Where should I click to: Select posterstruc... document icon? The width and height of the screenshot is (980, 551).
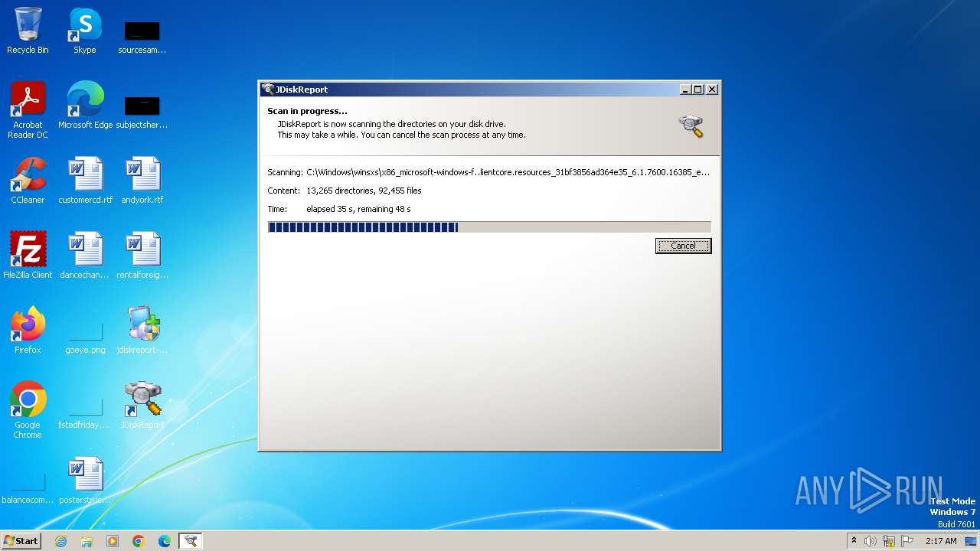click(x=85, y=481)
